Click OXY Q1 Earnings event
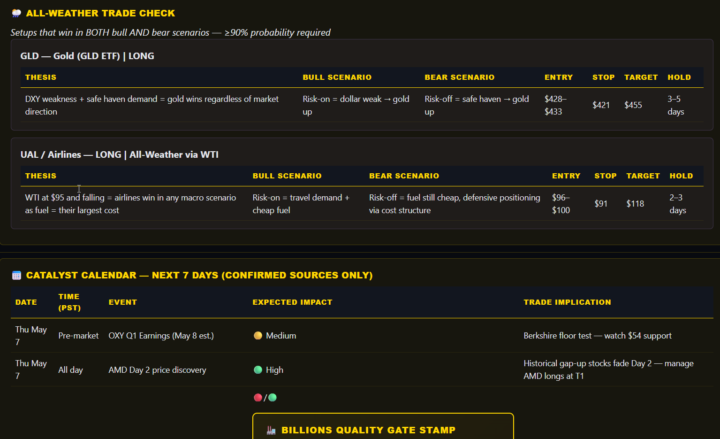 [x=161, y=336]
